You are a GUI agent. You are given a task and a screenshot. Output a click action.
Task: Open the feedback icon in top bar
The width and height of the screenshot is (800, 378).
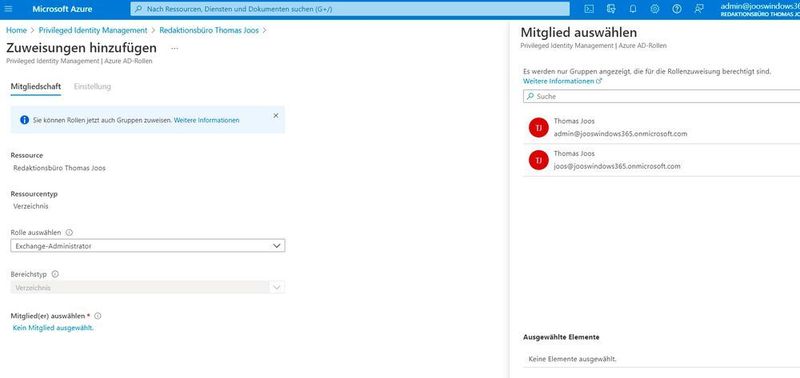pos(698,9)
